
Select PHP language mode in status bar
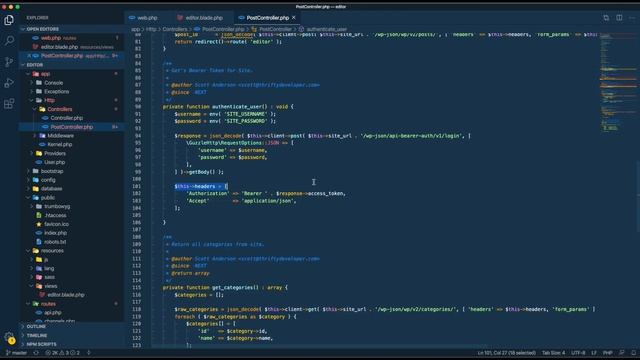(608, 353)
